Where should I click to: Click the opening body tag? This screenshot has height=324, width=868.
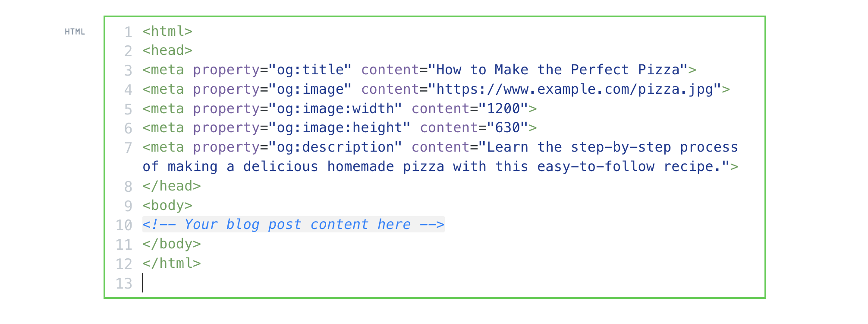pyautogui.click(x=167, y=206)
